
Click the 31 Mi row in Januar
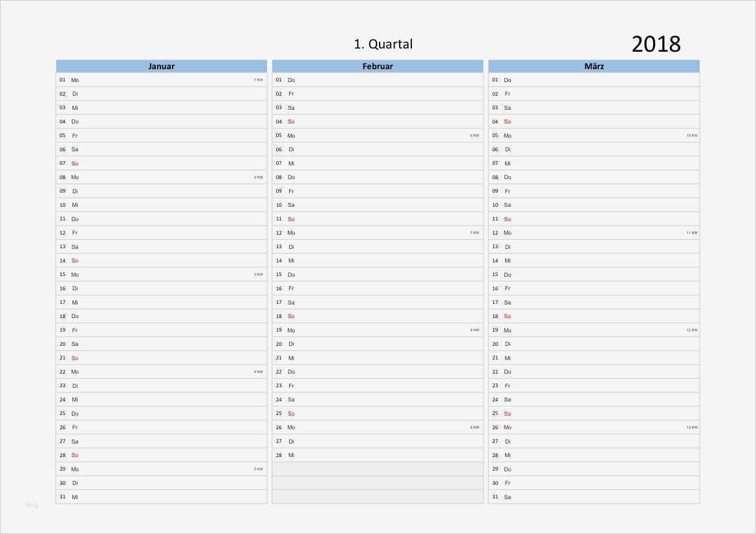tap(161, 497)
